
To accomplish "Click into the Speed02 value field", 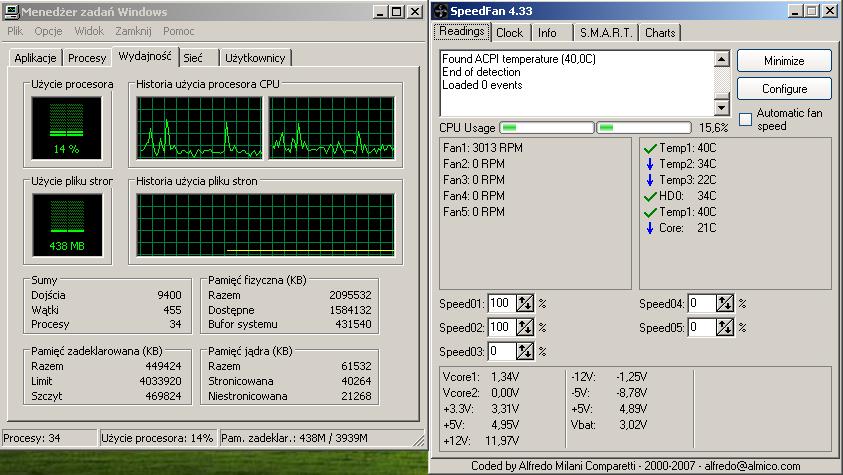I will pyautogui.click(x=502, y=327).
